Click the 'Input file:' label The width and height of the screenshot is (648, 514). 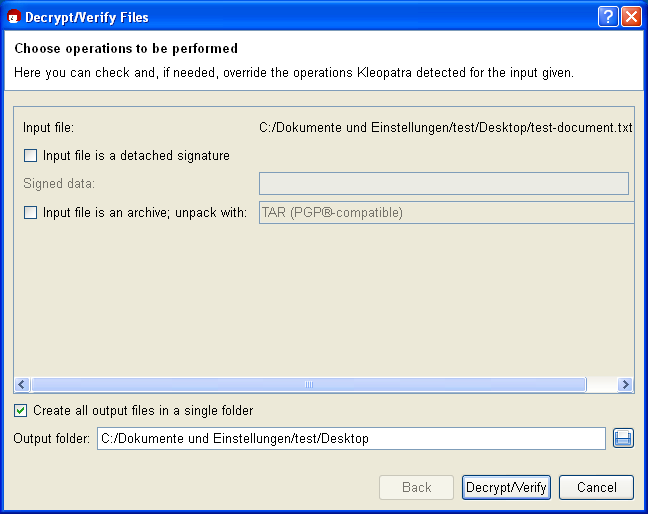click(48, 128)
